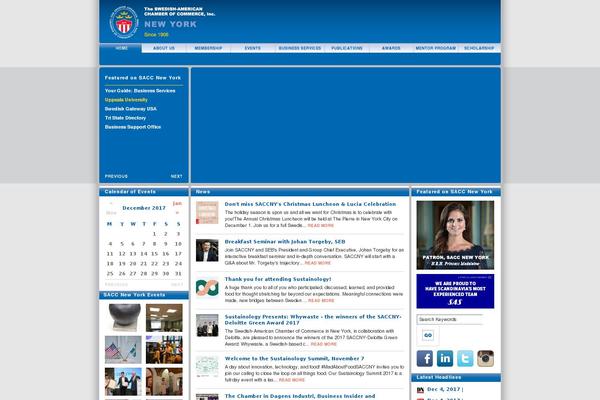600x400 pixels.
Task: Open the sphere sculpture event photo
Action: click(x=123, y=318)
